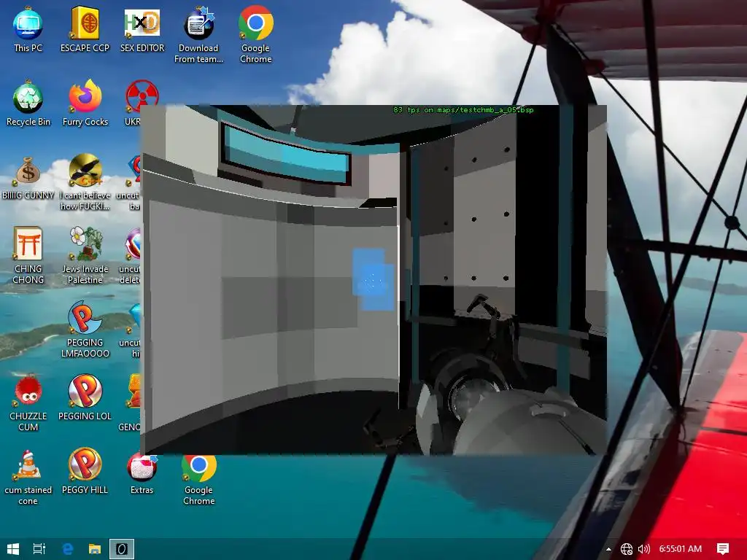Open the mahjong tile ESCAPE CCP shortcut
The height and width of the screenshot is (560, 747).
click(85, 29)
